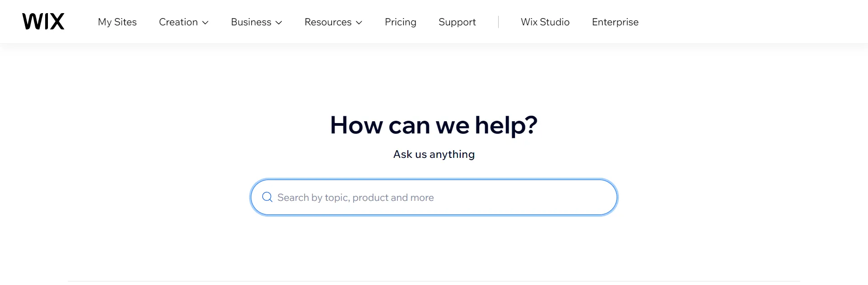Visit the Wix Studio link
The image size is (868, 285).
coord(545,22)
